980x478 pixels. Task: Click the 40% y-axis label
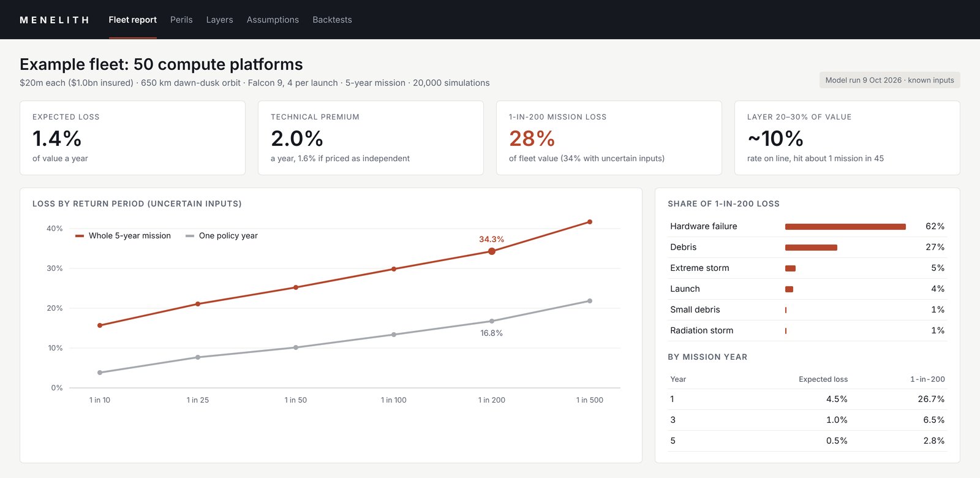(x=55, y=229)
